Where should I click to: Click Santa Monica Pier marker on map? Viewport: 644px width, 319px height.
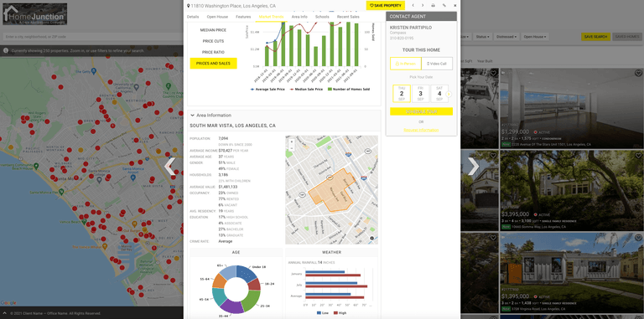pyautogui.click(x=61, y=192)
